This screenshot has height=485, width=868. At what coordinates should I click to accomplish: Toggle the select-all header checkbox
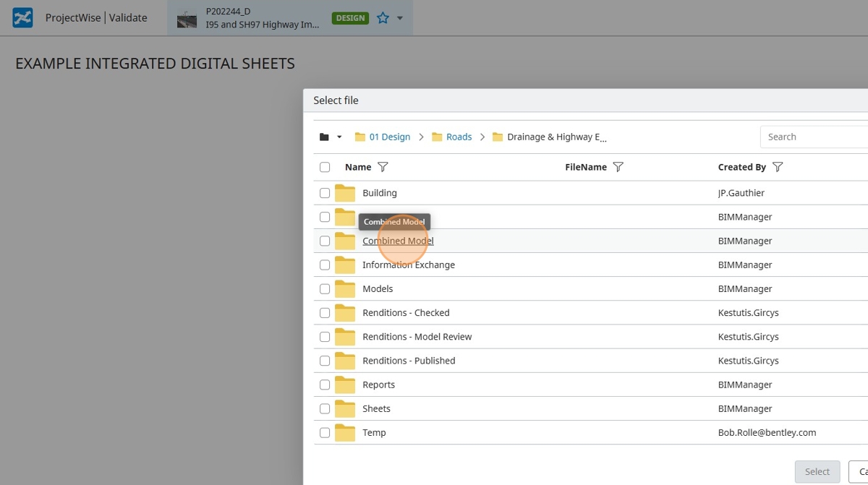tap(325, 167)
